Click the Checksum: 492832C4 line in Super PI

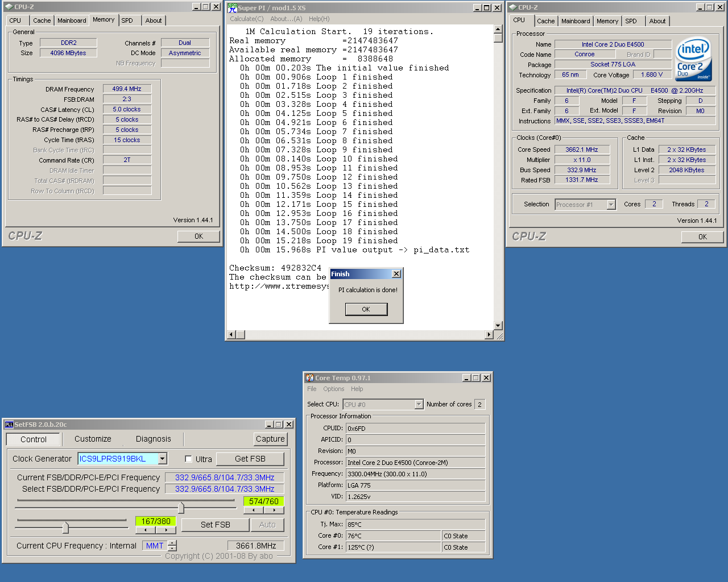click(x=275, y=268)
